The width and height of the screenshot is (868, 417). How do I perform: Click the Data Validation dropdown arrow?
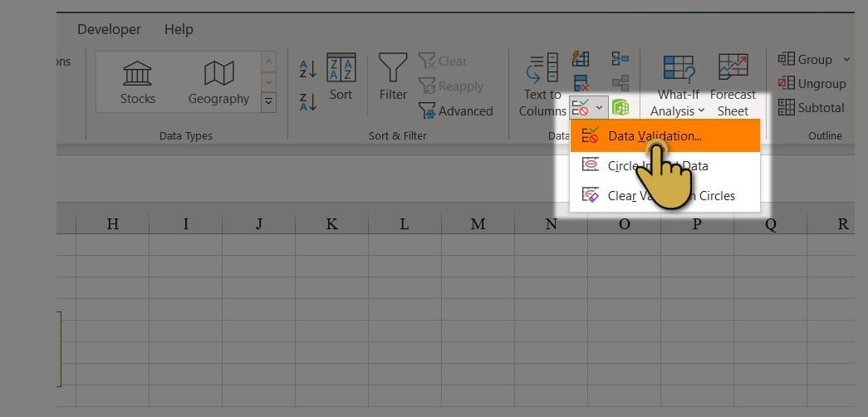pos(599,107)
